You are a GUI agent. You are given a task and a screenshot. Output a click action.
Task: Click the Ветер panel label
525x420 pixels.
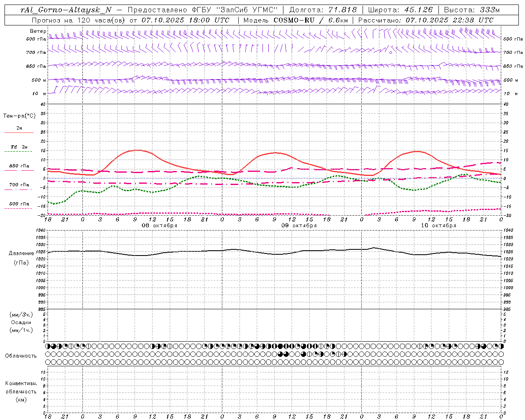click(x=38, y=31)
